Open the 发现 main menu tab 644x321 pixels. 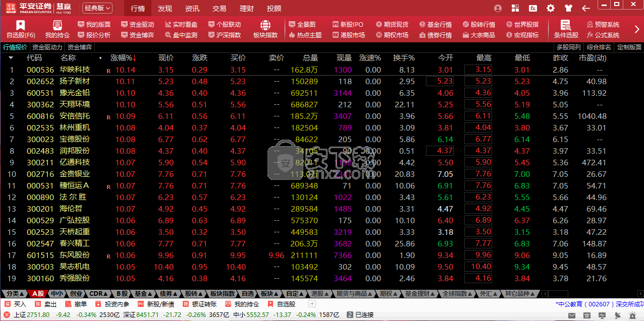tap(165, 9)
